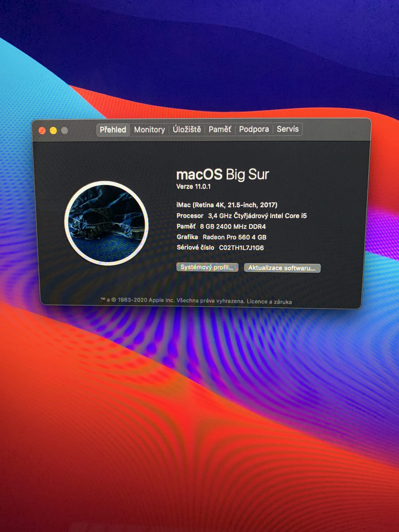The image size is (399, 532).
Task: Click the macOS Big Sur circular icon
Action: pyautogui.click(x=106, y=223)
